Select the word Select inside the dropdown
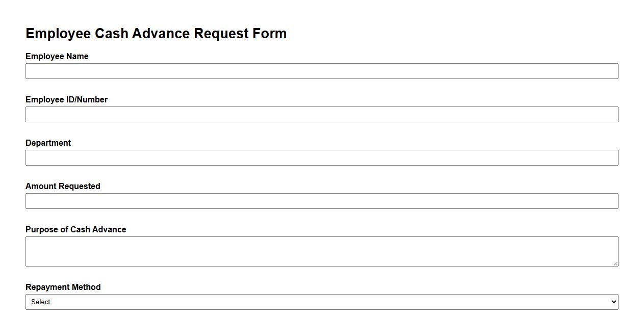The image size is (644, 320). coord(40,302)
